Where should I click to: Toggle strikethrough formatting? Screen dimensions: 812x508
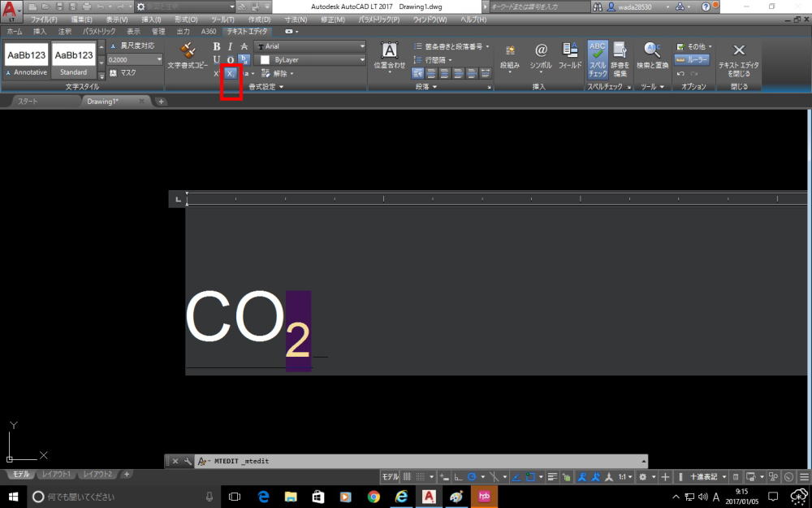coord(244,46)
